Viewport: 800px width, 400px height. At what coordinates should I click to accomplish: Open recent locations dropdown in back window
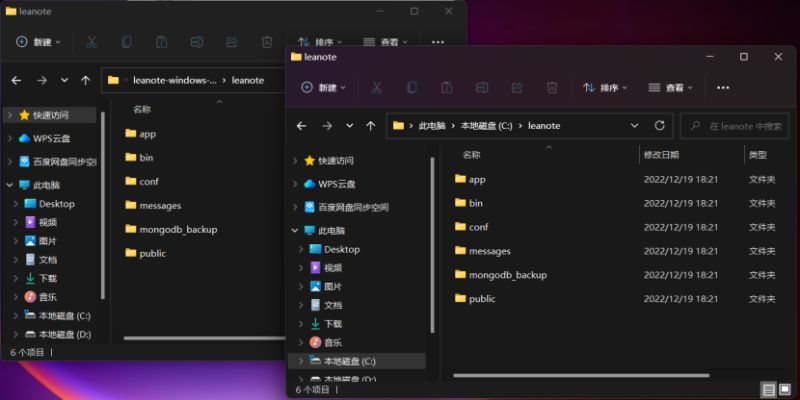64,80
